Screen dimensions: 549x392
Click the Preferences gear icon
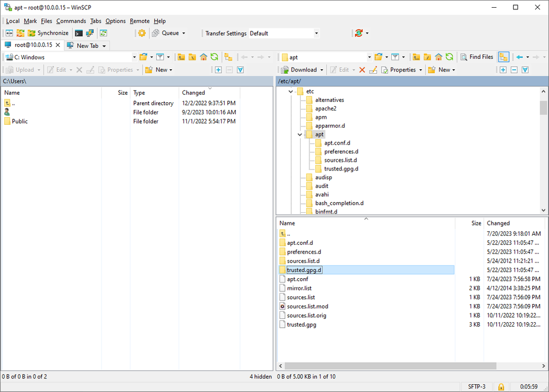point(142,33)
